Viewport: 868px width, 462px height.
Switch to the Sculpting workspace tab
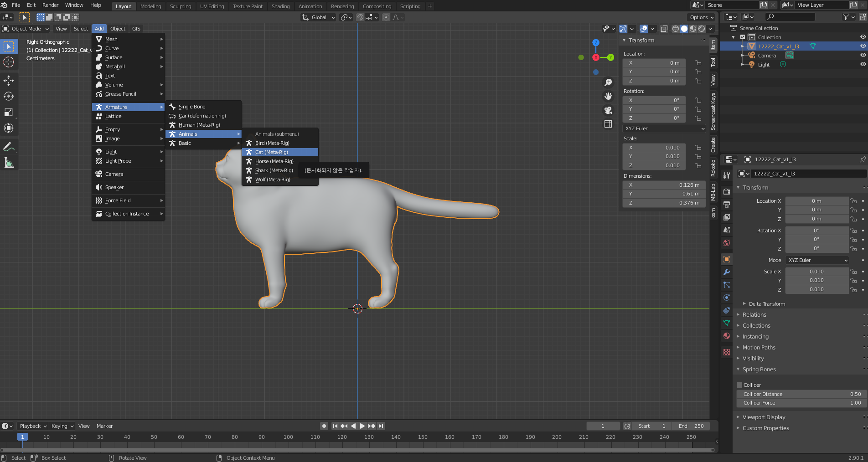[x=181, y=6]
